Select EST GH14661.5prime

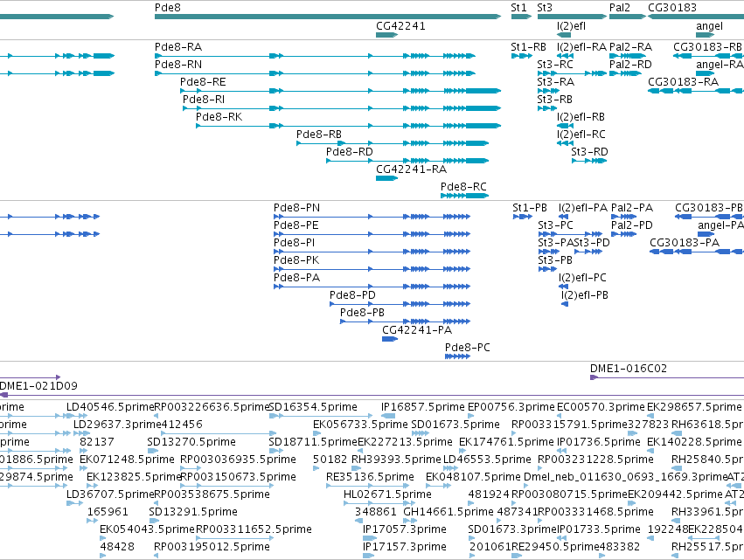click(409, 521)
